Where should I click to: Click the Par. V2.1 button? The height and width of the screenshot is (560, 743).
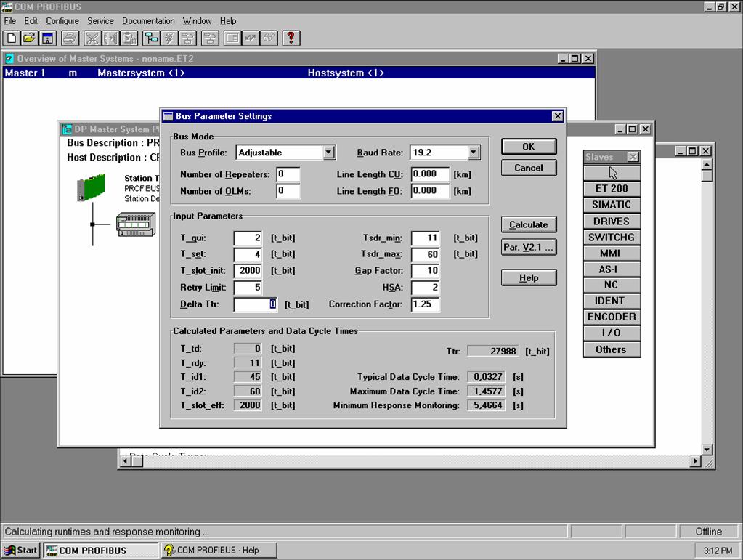pyautogui.click(x=529, y=247)
